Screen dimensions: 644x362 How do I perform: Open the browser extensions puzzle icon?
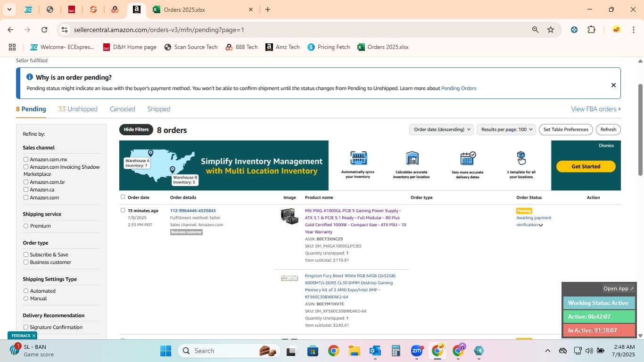click(x=591, y=30)
